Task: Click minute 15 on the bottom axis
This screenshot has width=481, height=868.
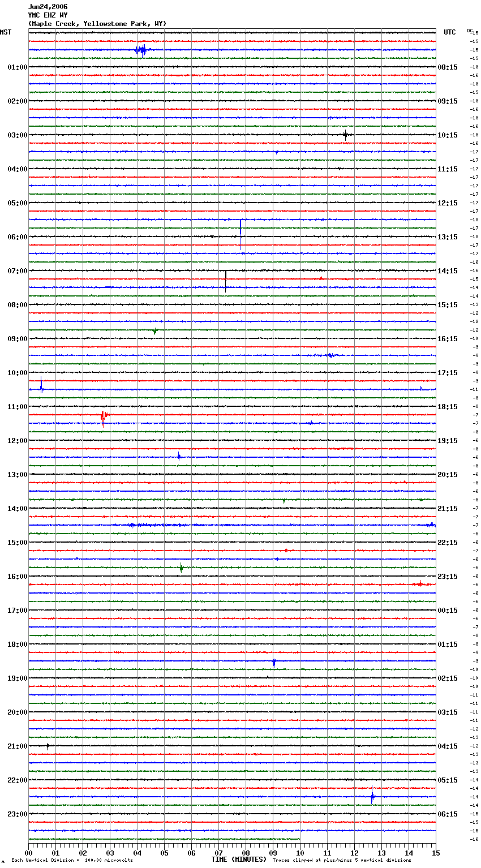Action: pyautogui.click(x=436, y=852)
